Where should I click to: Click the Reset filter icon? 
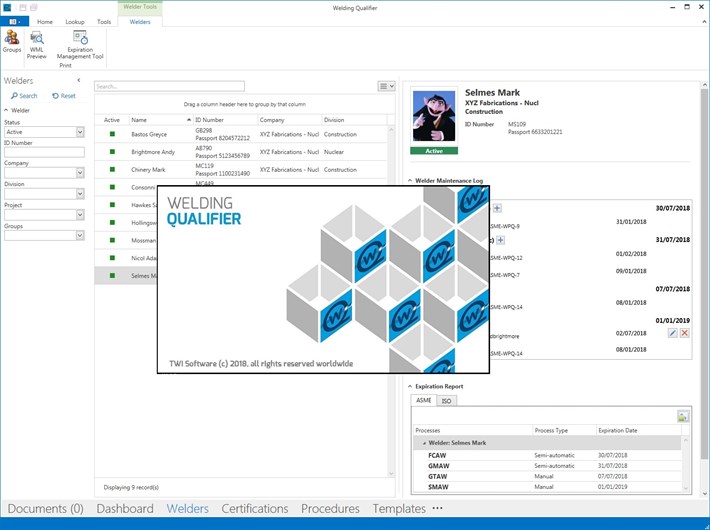64,96
